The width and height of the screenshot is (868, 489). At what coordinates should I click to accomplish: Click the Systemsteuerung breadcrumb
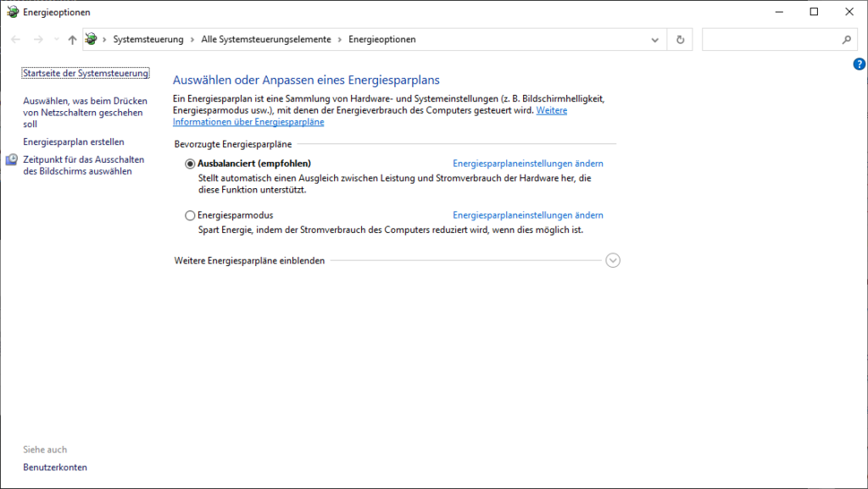148,39
